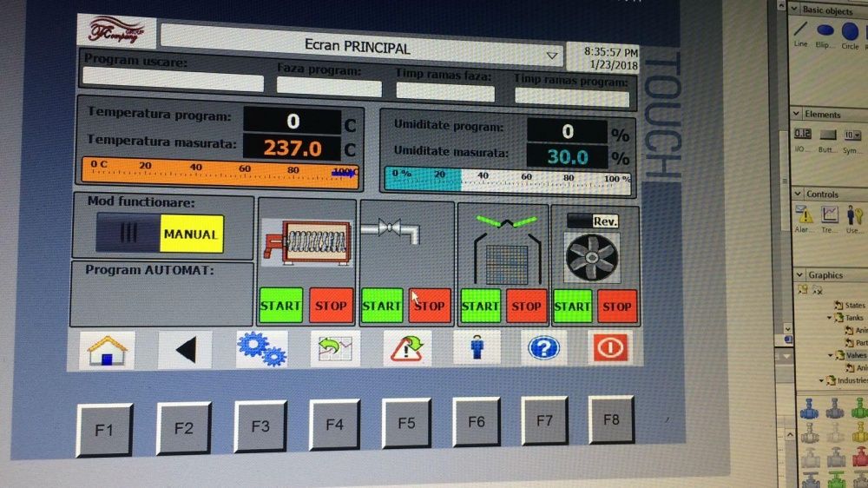
Task: Click the damper flap vent graphic
Action: coord(507,250)
